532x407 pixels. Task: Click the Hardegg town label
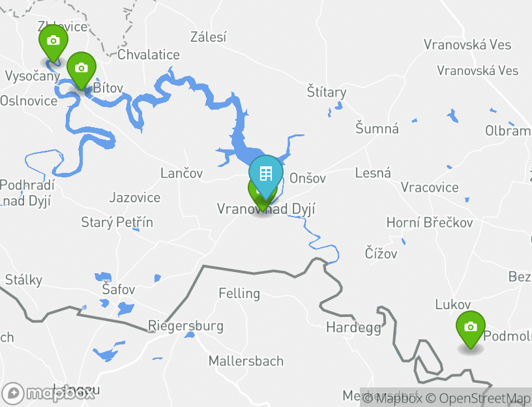coord(353,328)
